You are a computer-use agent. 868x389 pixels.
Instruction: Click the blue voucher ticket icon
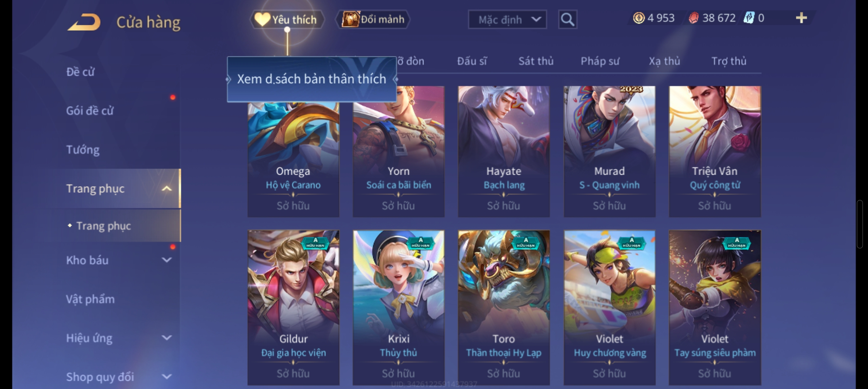(749, 18)
